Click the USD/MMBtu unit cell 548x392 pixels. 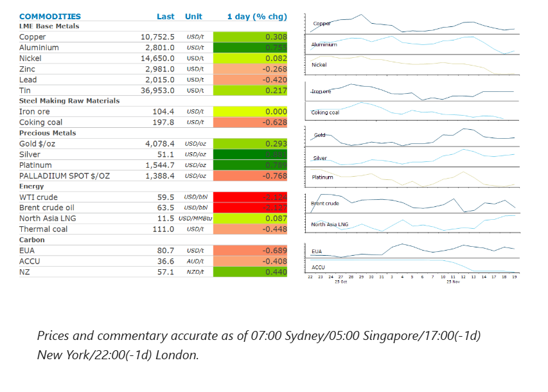point(195,218)
